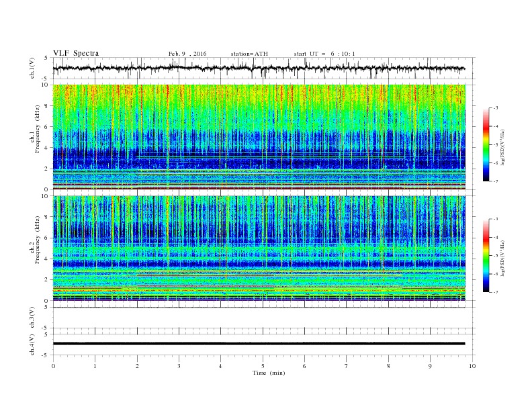The width and height of the screenshot is (532, 411).
Task: Select the "start UT = 6:10:1" text
Action: point(324,54)
